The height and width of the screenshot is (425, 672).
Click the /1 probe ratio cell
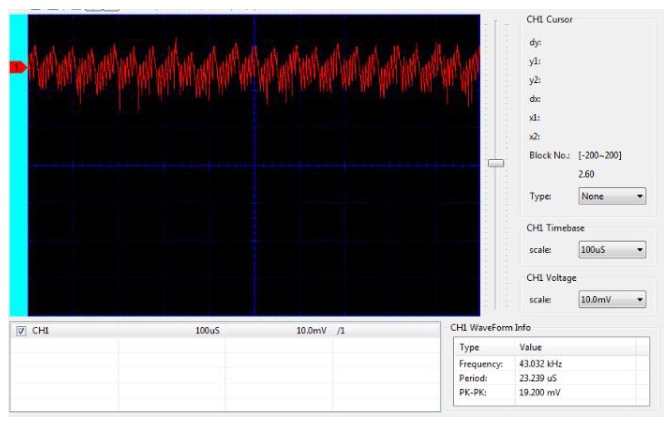pos(342,330)
